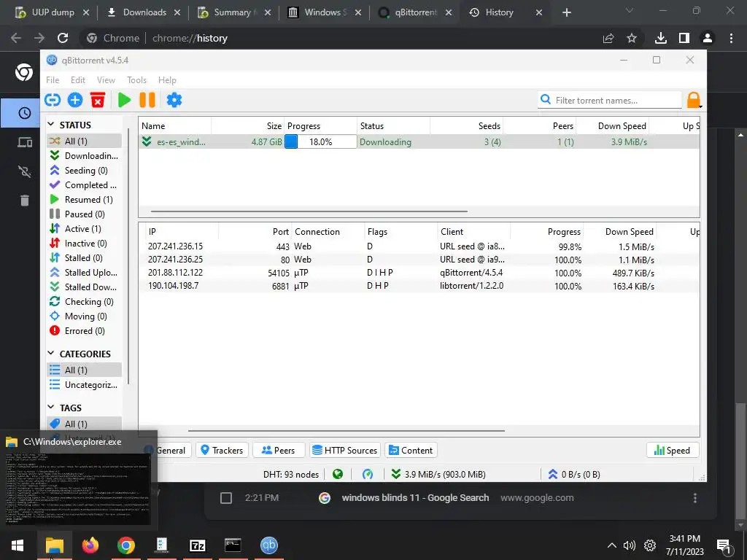Select the peer row with IP 201.88.112.122
The height and width of the screenshot is (560, 747).
[419, 273]
